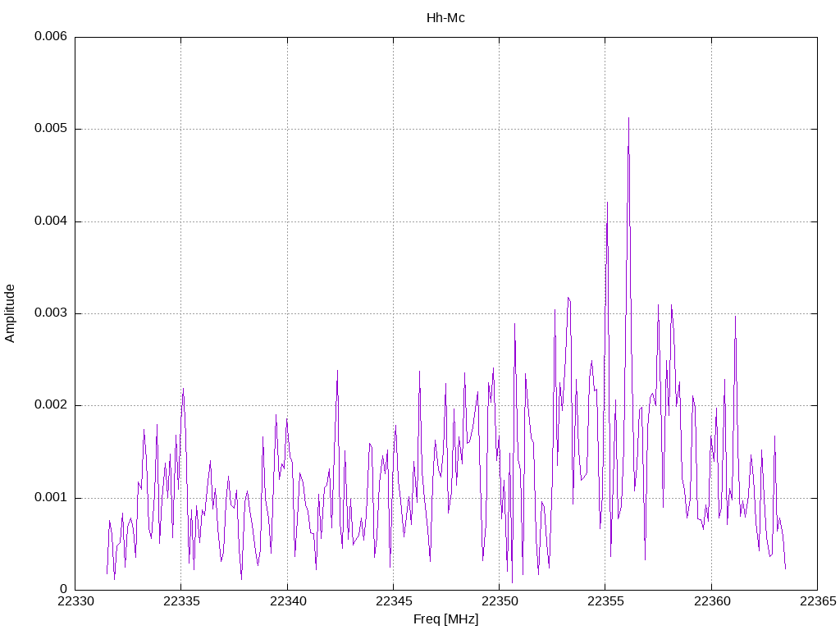Click the 0.005 y-axis tick label

coord(50,130)
